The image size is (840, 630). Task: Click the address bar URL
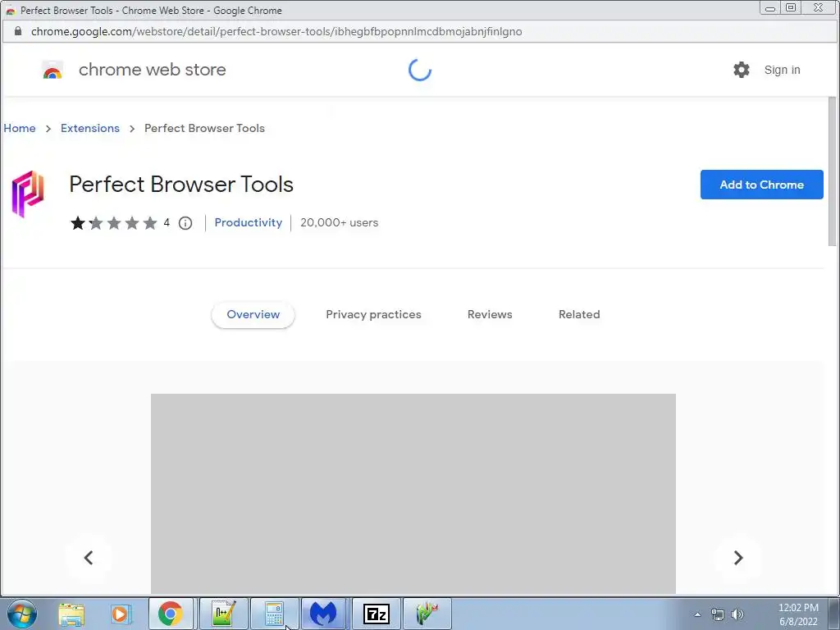[276, 32]
